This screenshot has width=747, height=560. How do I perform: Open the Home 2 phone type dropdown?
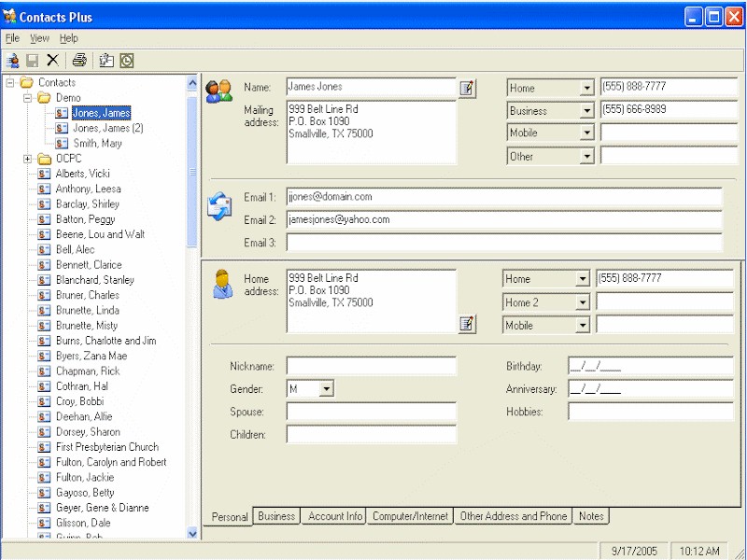click(585, 301)
